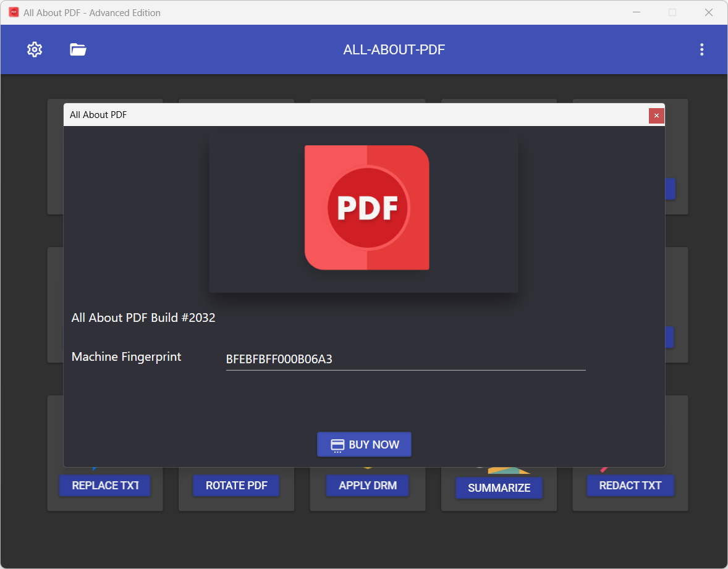Click the SUMMARIZE button
Image resolution: width=728 pixels, height=569 pixels.
[x=499, y=488]
